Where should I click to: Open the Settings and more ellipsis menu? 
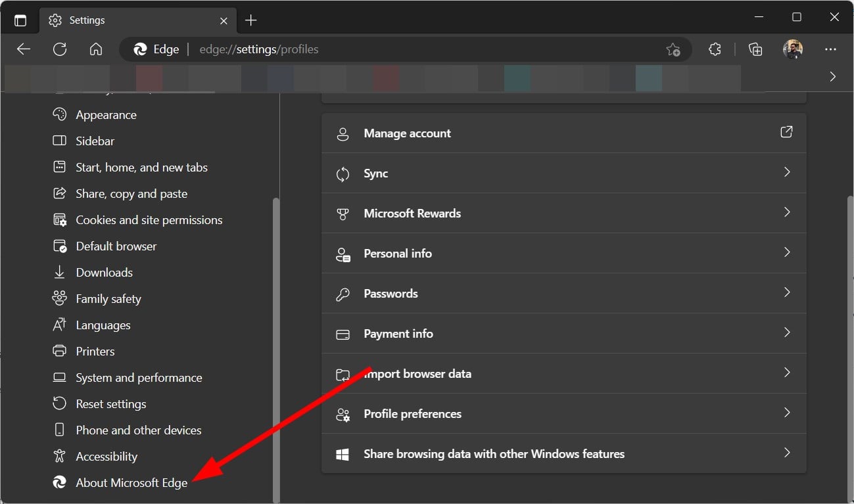[830, 49]
